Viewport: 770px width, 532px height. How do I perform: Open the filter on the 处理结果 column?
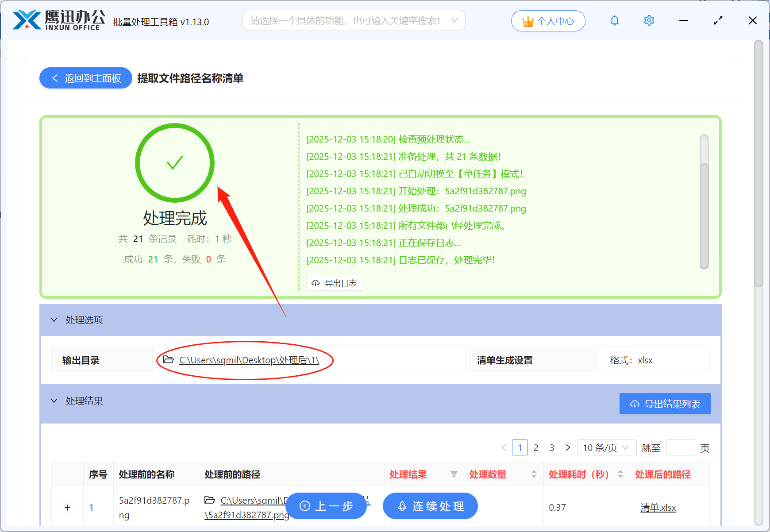pos(454,474)
